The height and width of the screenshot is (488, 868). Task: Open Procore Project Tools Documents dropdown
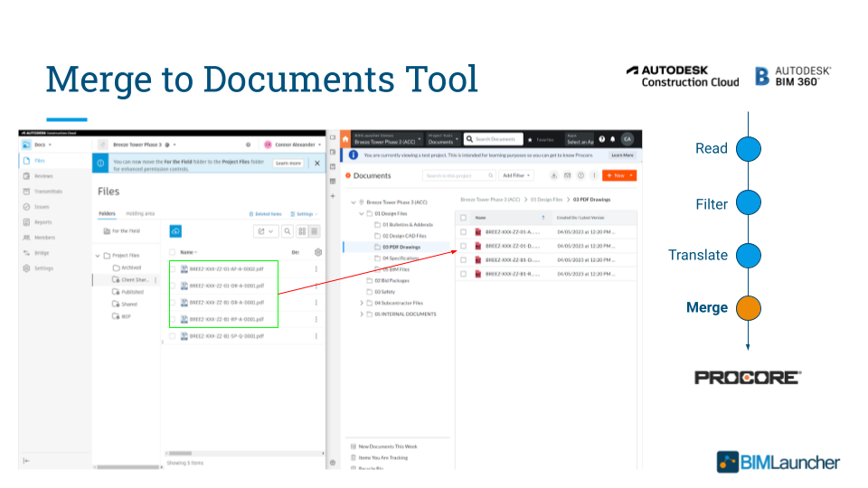(443, 139)
